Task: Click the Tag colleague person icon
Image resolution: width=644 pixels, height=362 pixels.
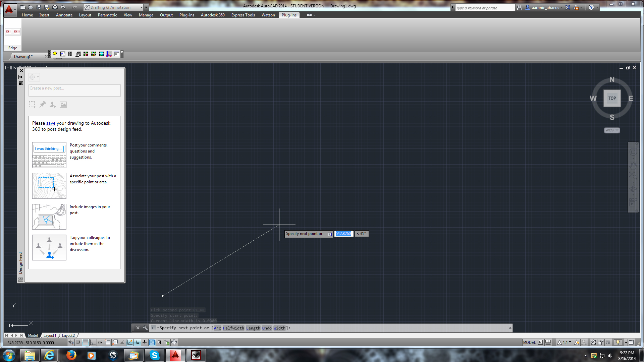Action: tap(53, 105)
